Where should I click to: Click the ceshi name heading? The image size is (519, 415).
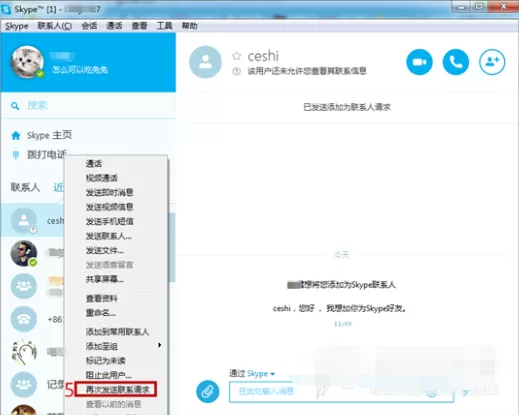point(263,56)
